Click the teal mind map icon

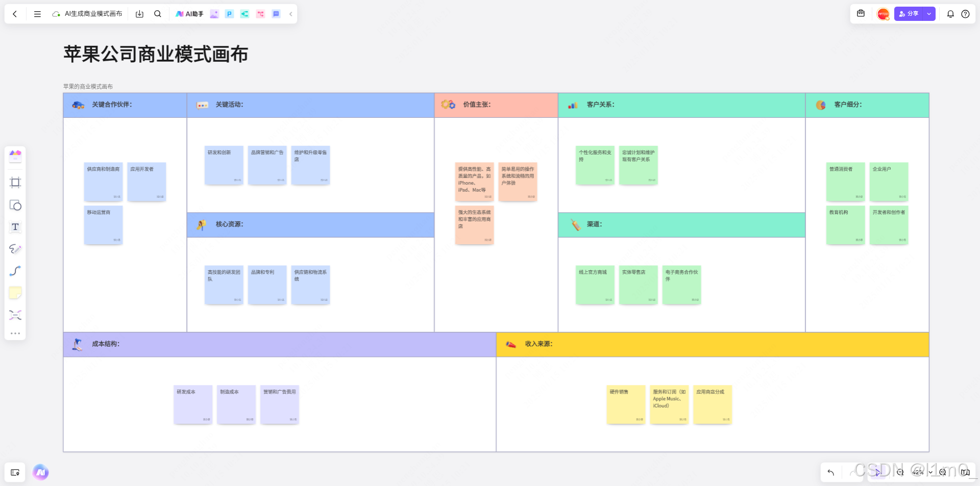click(x=245, y=14)
